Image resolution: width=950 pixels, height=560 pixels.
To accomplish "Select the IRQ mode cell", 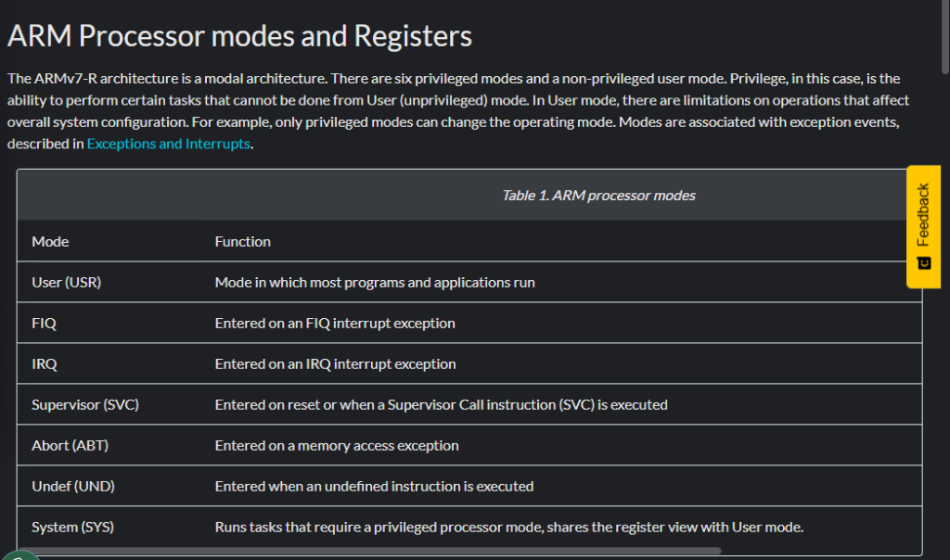I will pyautogui.click(x=45, y=363).
